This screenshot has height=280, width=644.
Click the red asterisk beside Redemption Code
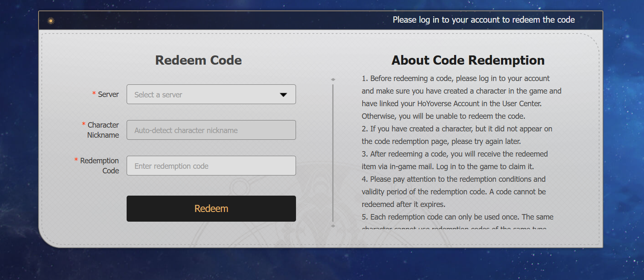point(76,160)
